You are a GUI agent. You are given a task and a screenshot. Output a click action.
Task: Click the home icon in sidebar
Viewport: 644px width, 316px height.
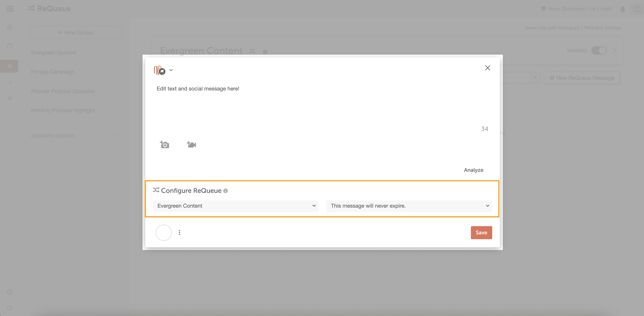pos(9,27)
